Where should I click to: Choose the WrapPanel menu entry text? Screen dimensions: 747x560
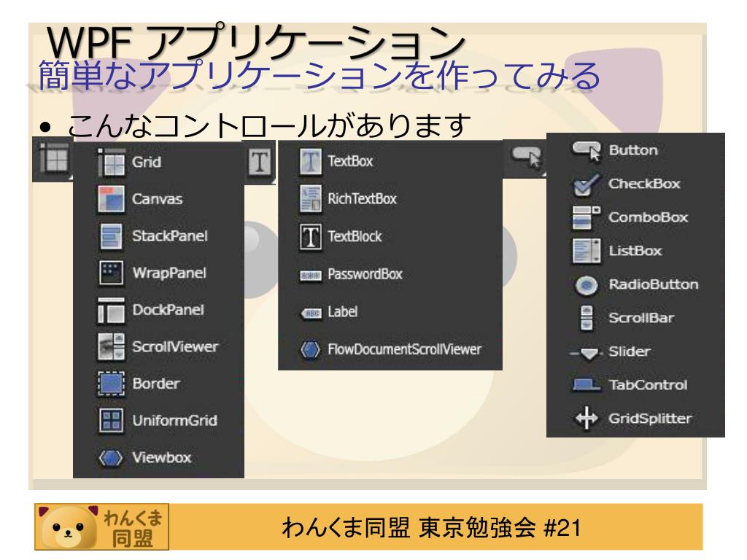169,273
